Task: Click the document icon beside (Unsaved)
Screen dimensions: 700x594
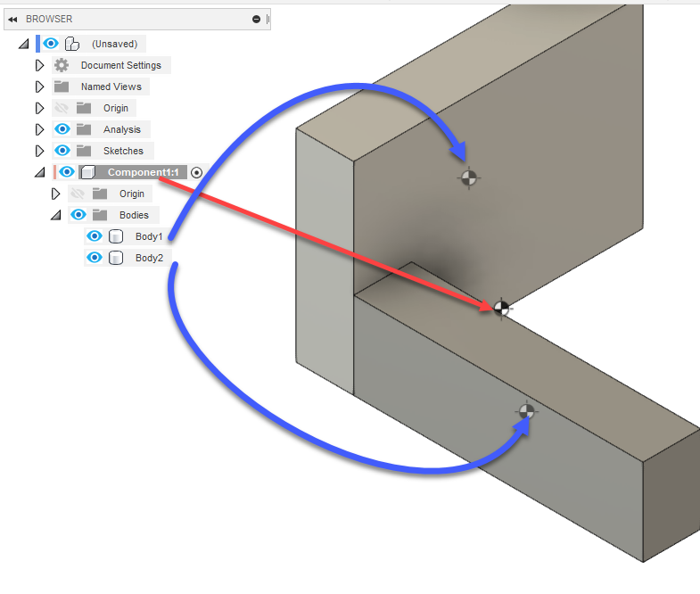Action: tap(72, 44)
